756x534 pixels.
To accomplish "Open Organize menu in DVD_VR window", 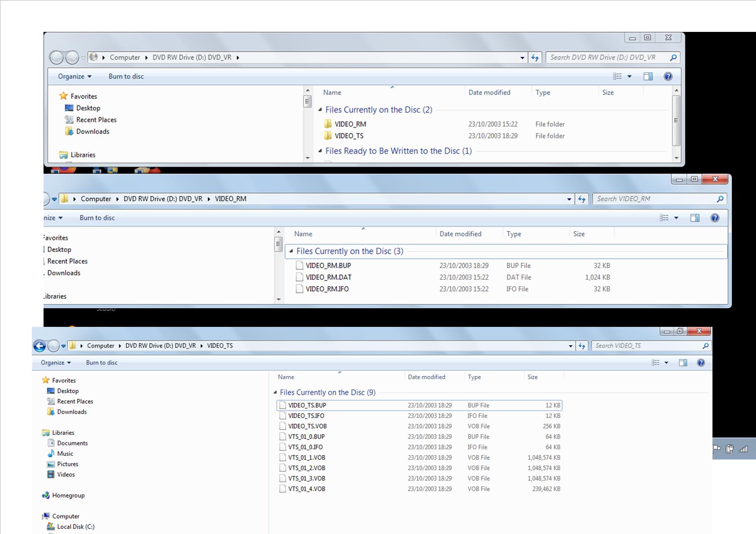I will tap(75, 76).
